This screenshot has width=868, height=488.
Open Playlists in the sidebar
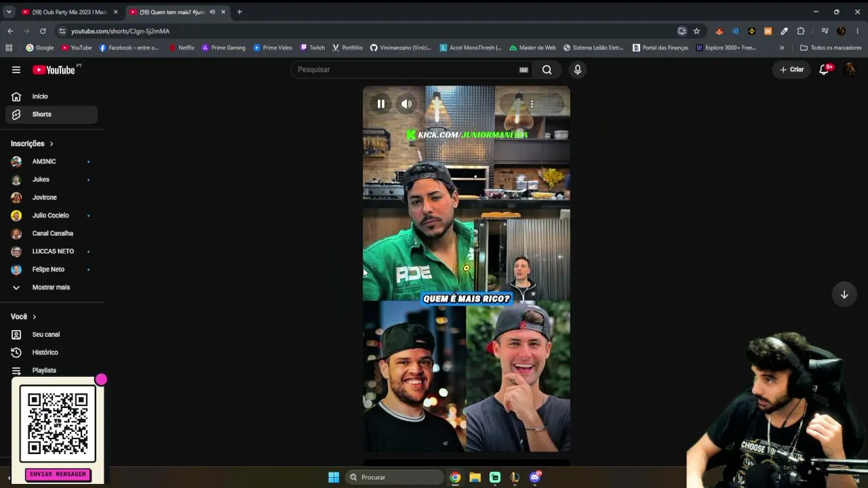point(52,370)
